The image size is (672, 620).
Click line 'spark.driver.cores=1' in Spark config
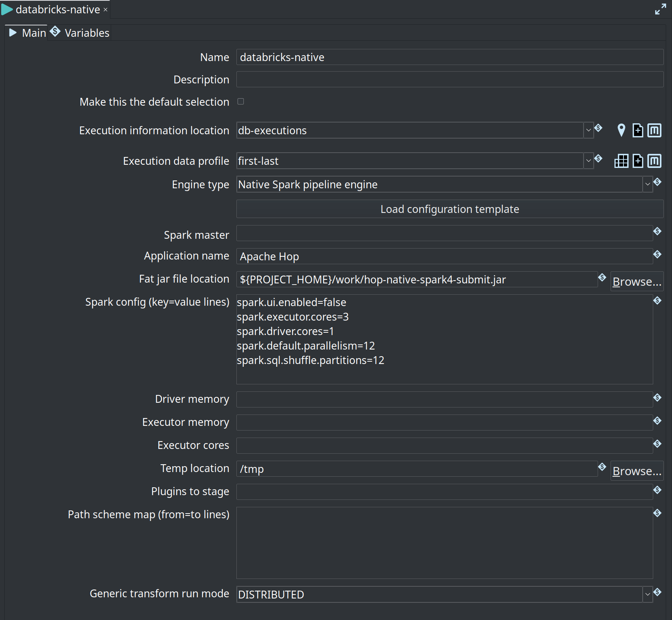point(285,331)
